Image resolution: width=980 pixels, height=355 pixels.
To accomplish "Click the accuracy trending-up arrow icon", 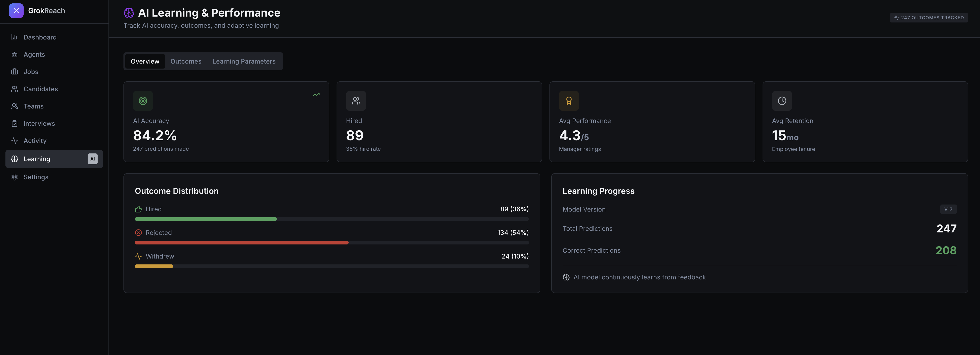I will [x=316, y=94].
